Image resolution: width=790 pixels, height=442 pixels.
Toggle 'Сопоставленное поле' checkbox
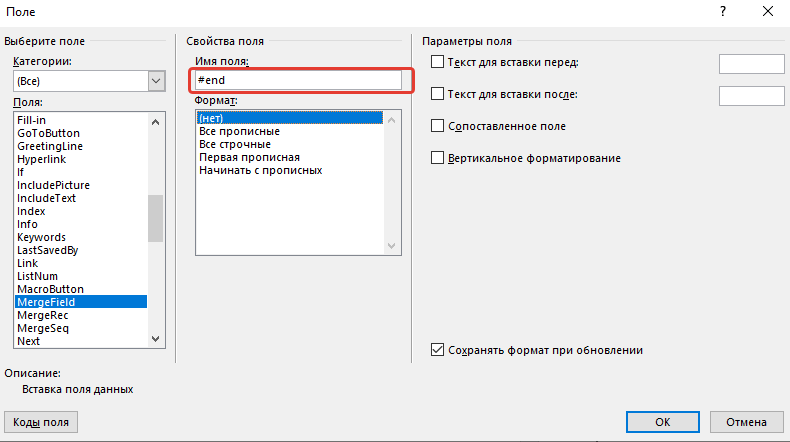[x=437, y=126]
